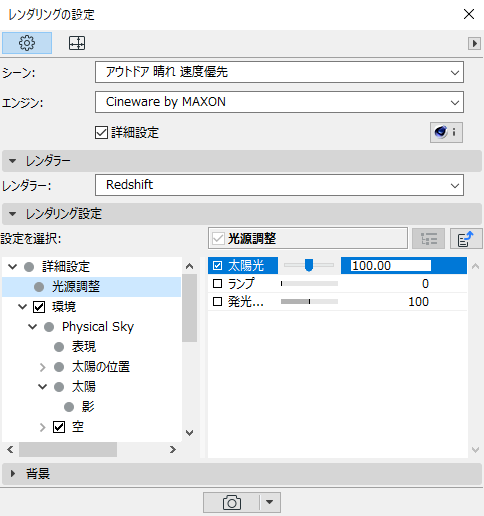
Task: Click the Cinema 4D info button
Action: [x=446, y=132]
